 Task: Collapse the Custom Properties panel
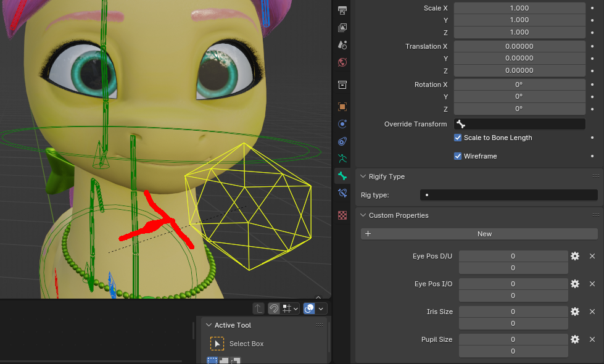tap(363, 215)
